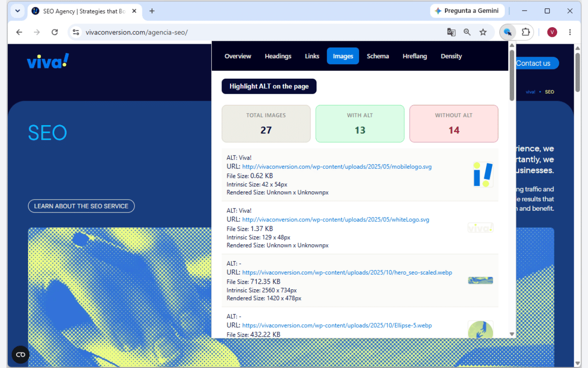Open the tab search dropdown arrow

[x=17, y=11]
